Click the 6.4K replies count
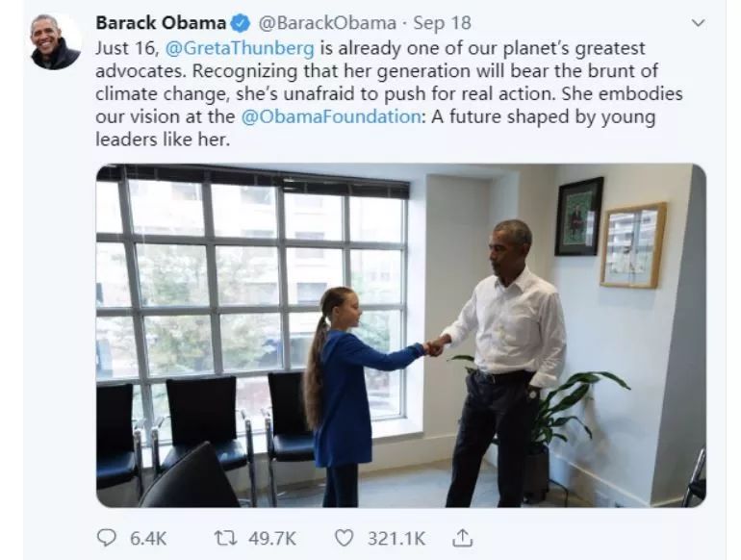Screen dimensions: 741x560 pyautogui.click(x=148, y=538)
